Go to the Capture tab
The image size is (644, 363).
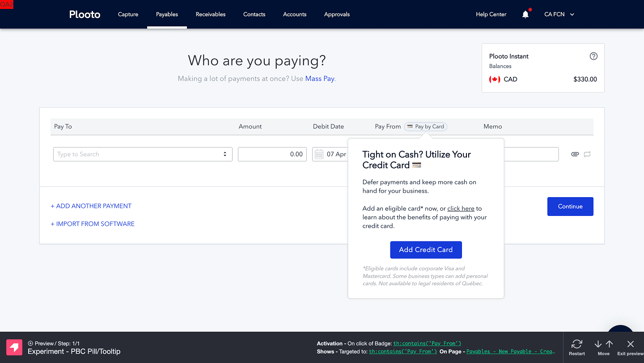(x=128, y=14)
